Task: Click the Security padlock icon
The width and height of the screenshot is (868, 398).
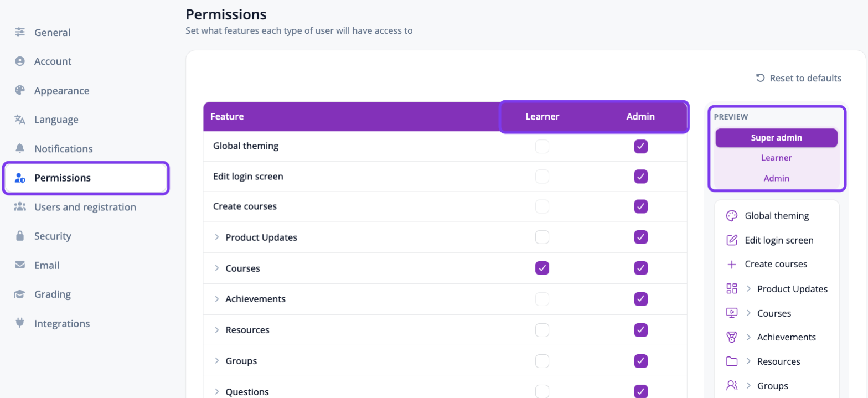Action: 20,236
